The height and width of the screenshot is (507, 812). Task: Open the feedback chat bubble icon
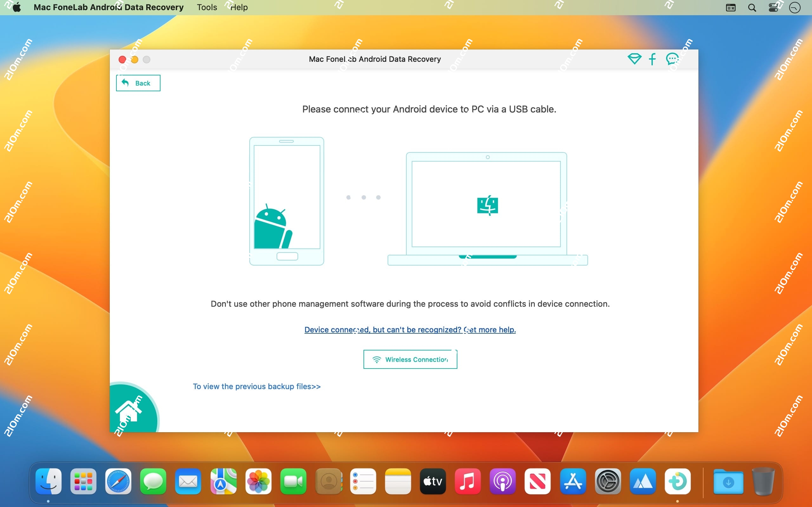click(x=672, y=59)
